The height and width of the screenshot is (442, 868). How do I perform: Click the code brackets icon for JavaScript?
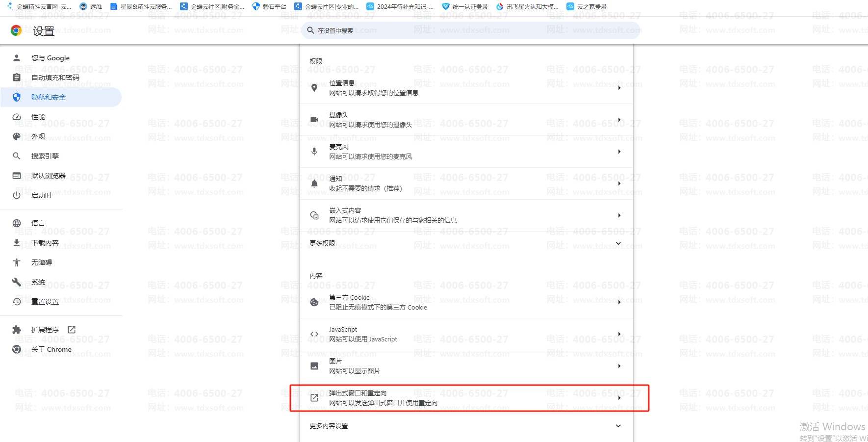point(314,334)
